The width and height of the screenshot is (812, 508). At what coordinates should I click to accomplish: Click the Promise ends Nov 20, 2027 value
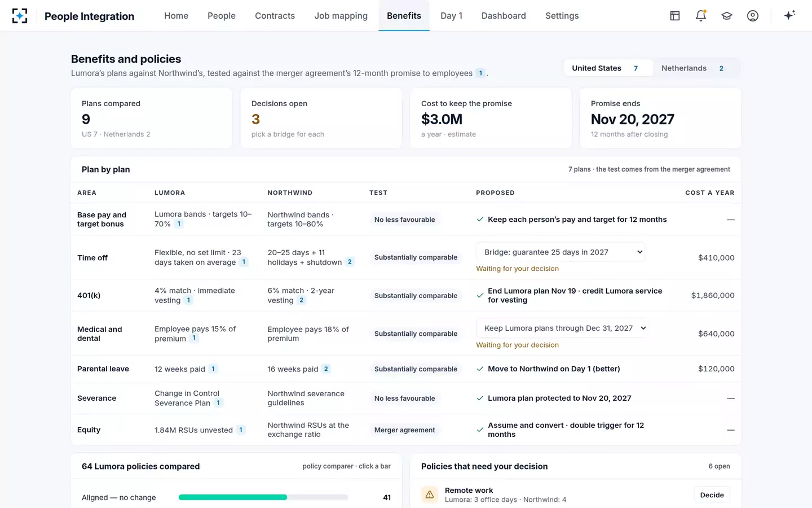[x=633, y=119]
